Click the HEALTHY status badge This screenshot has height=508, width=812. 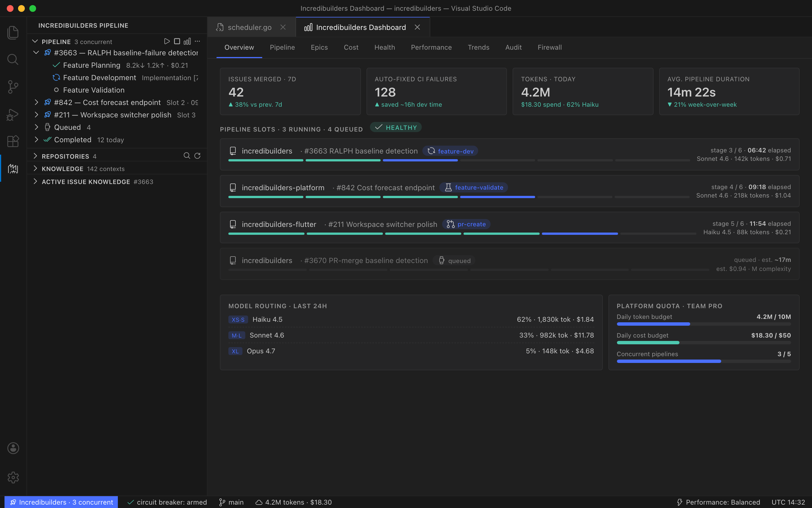click(396, 127)
